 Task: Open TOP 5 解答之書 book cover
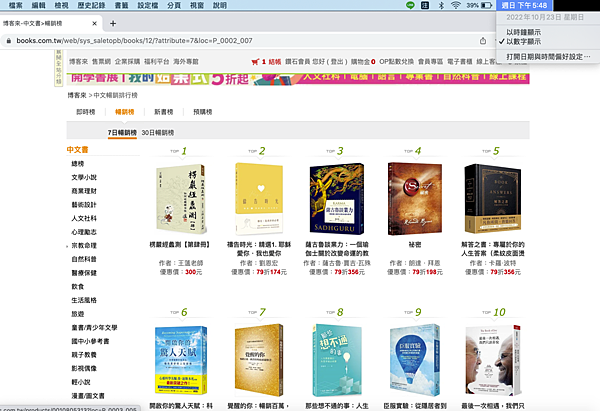[493, 199]
